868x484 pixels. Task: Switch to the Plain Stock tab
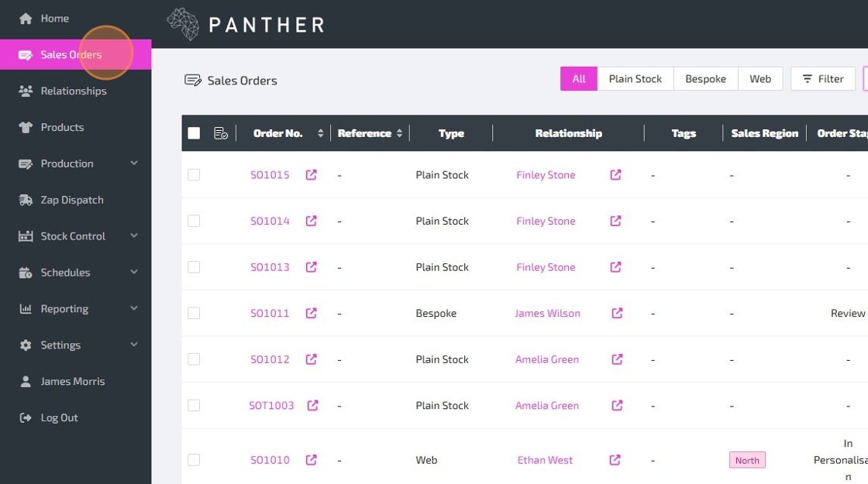pos(635,79)
